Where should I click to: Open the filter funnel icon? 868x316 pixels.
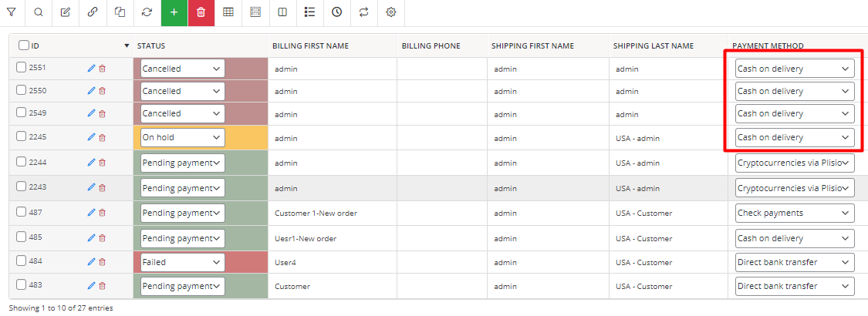pos(11,12)
